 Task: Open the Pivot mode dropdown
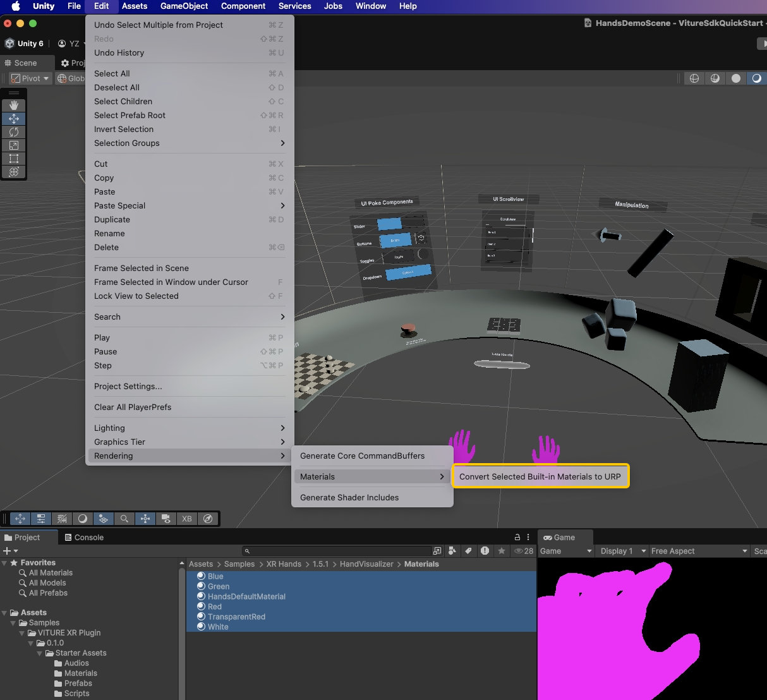pyautogui.click(x=30, y=78)
